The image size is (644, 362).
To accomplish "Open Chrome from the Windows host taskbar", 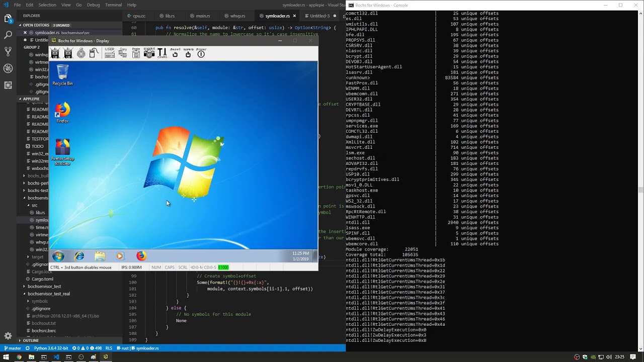I will (x=19, y=357).
